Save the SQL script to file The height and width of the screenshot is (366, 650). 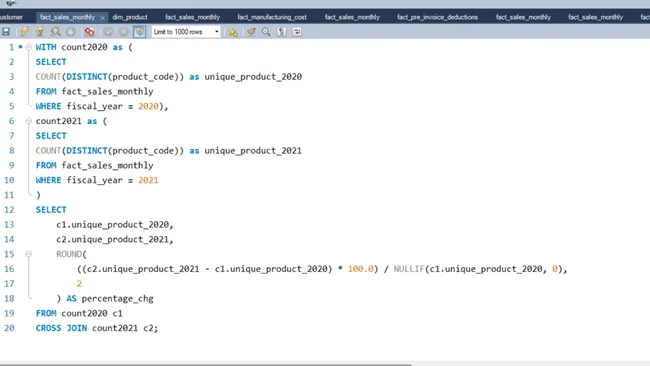click(x=6, y=32)
